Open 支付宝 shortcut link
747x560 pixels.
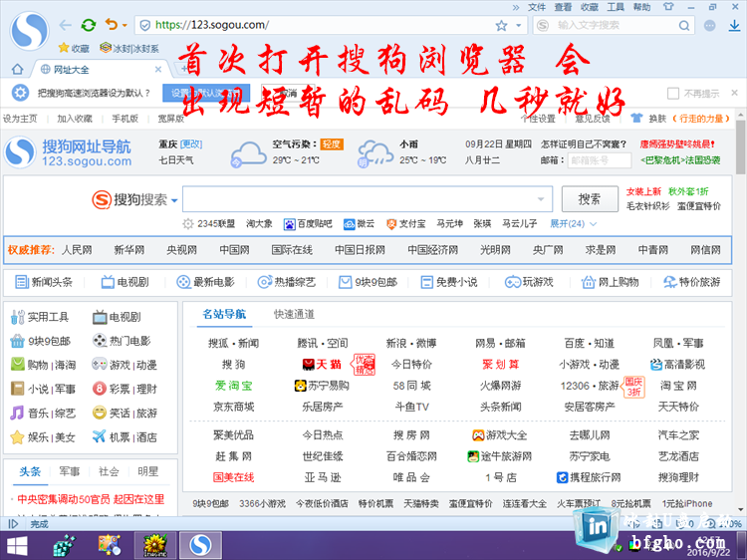[x=406, y=223]
